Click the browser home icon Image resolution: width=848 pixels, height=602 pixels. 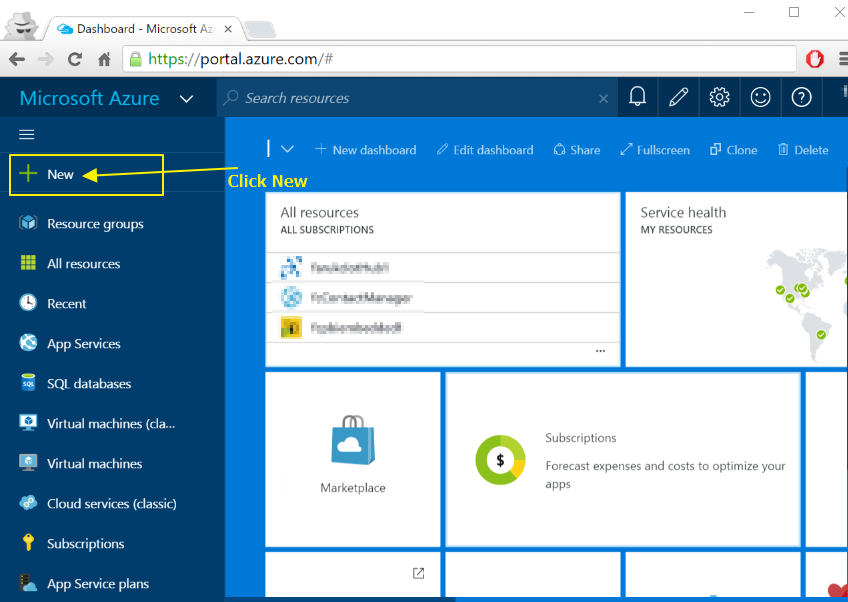(x=104, y=59)
